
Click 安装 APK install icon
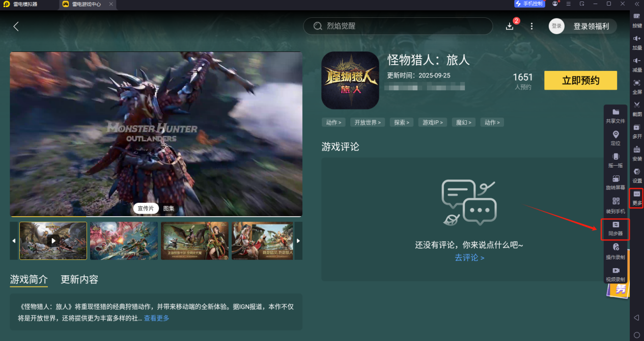(x=637, y=153)
